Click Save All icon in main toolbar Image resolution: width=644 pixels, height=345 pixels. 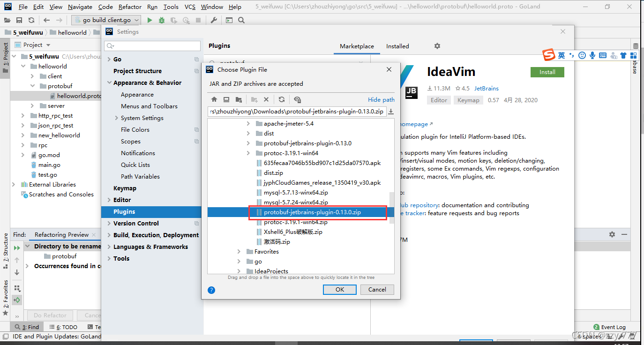(x=19, y=20)
